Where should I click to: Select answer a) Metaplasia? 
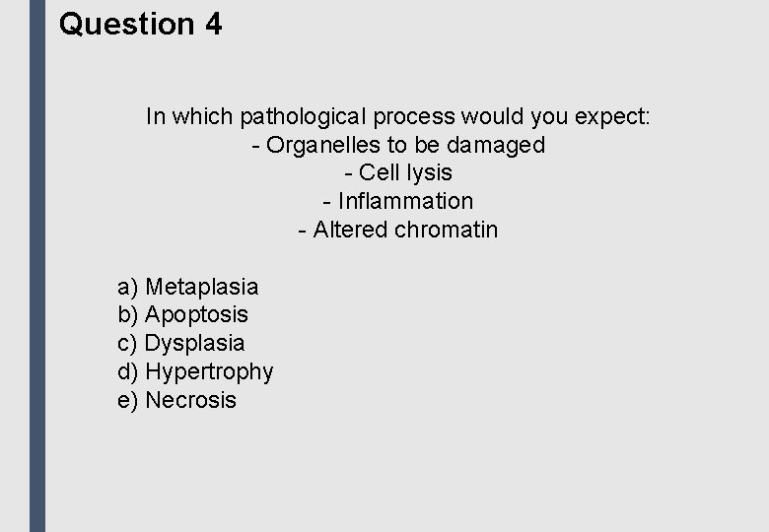tap(187, 287)
